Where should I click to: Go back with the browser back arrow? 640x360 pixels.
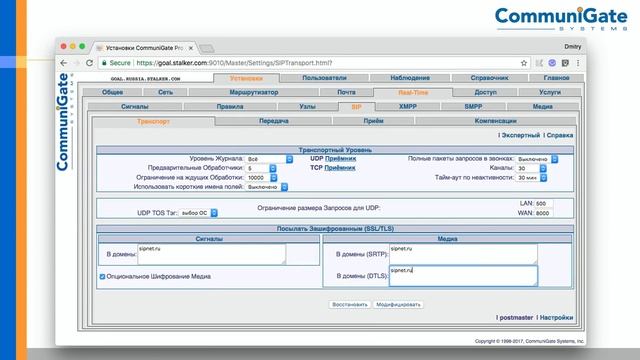point(64,63)
